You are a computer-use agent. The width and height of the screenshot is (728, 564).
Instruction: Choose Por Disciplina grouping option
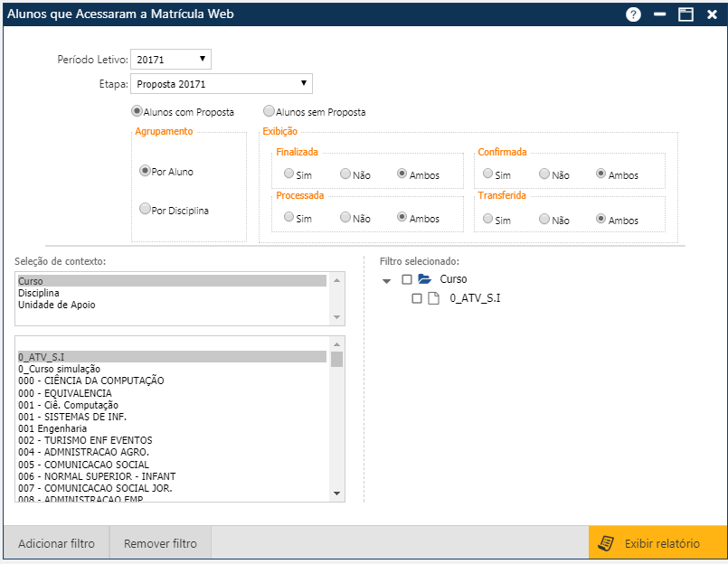click(x=145, y=209)
